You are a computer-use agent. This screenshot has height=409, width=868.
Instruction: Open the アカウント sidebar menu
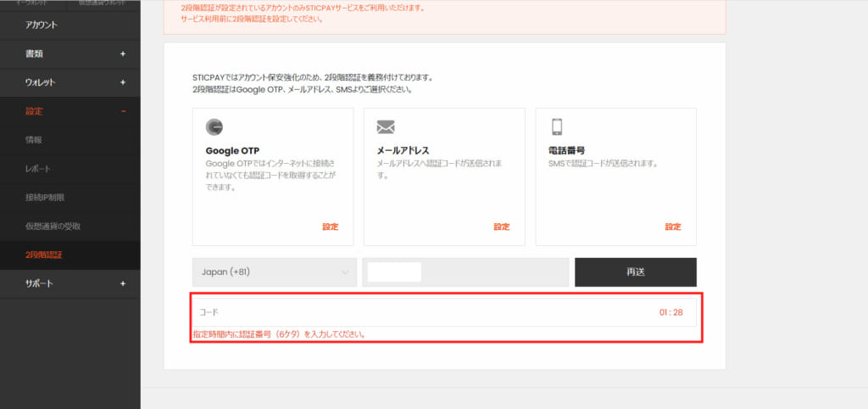(70, 25)
